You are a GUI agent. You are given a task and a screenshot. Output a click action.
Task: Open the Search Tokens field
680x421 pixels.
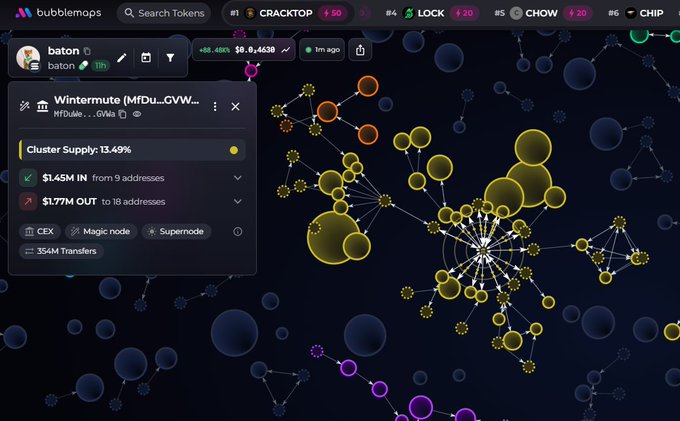pos(164,13)
